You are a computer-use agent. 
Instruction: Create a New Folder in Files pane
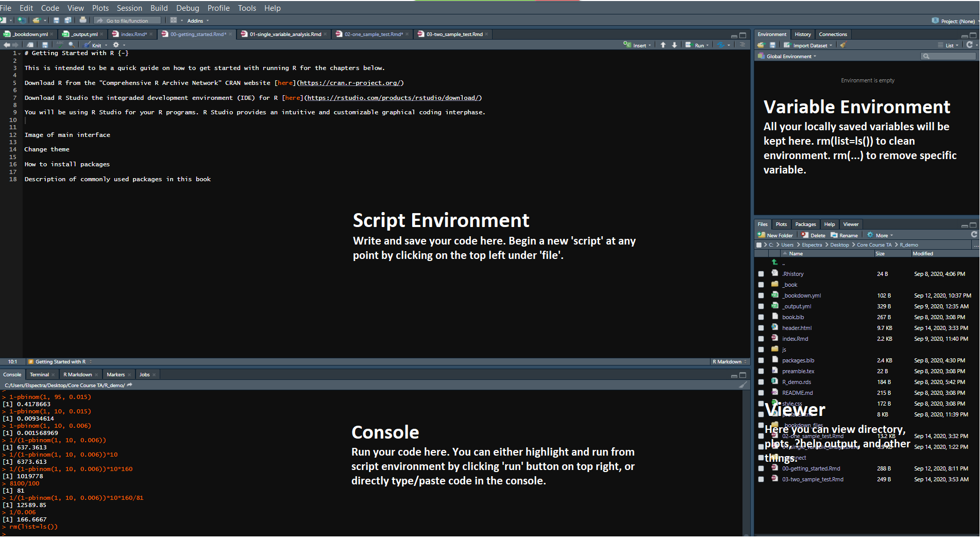(775, 235)
